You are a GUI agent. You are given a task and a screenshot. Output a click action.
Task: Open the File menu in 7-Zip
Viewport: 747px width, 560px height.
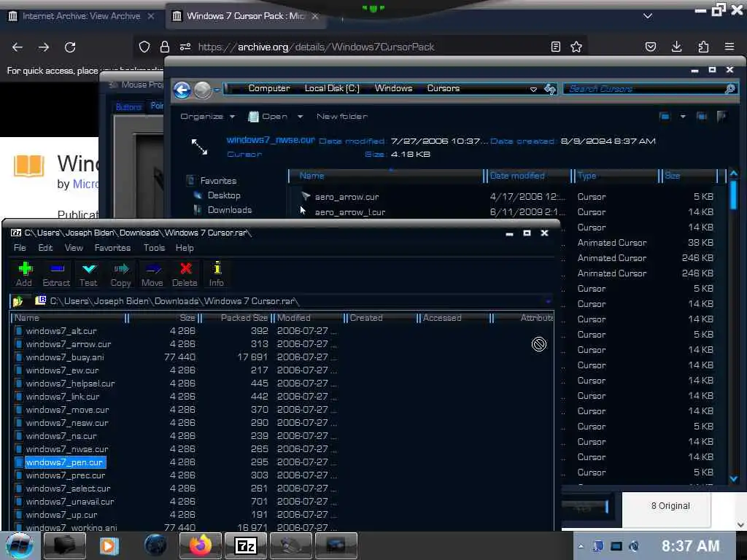[x=20, y=248]
